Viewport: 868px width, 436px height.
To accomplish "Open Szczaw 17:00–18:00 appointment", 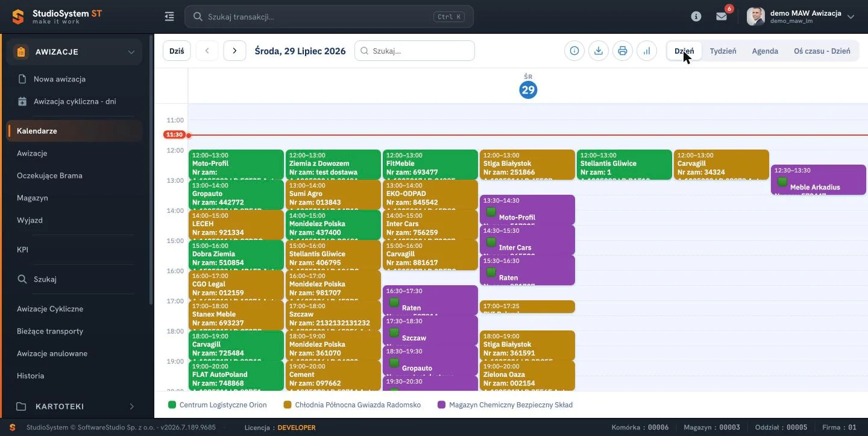I will pos(333,315).
